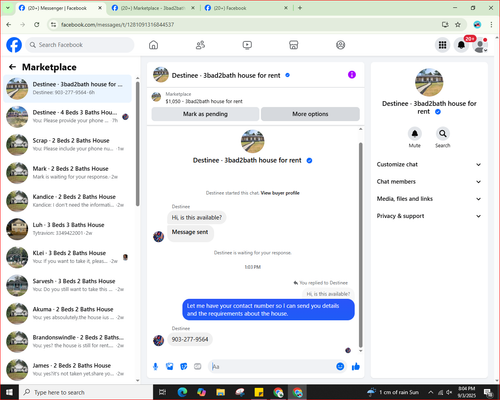This screenshot has height=400, width=500.
Task: Open Sarvesh 3 Beds 2 Baths chat
Action: pos(68,285)
